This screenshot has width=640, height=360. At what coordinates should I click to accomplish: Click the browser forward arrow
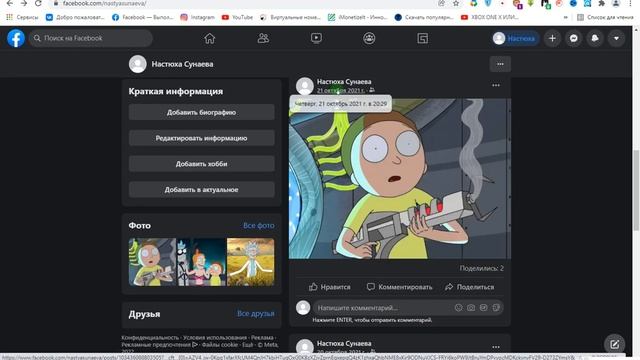[24, 3]
